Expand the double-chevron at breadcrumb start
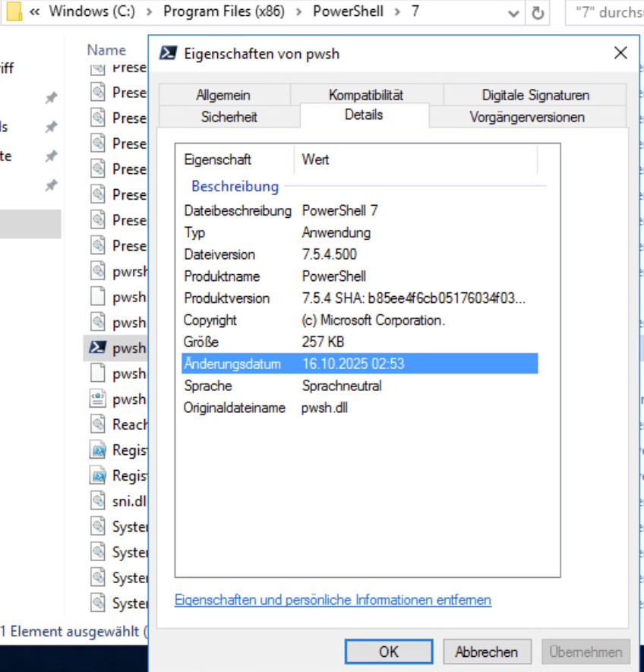644x672 pixels. [34, 12]
